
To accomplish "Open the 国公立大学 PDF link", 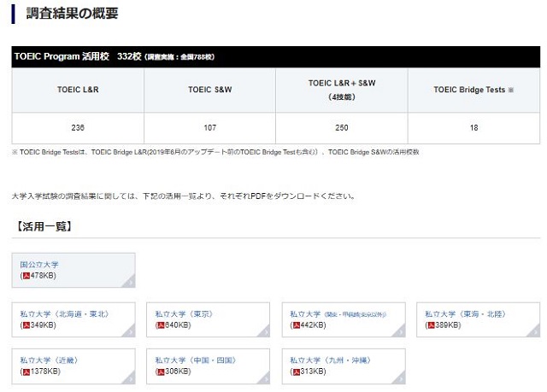I will coord(39,265).
